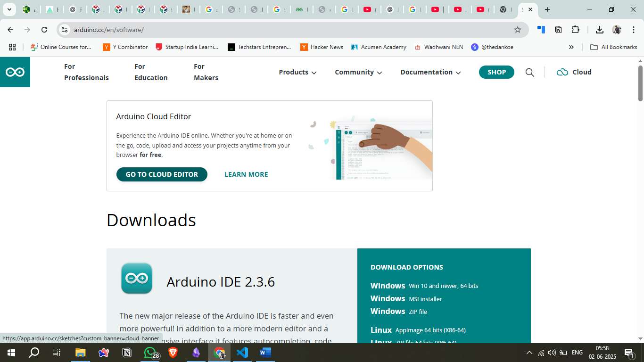This screenshot has height=362, width=644.
Task: Open the volume control in system tray
Action: tap(552, 353)
